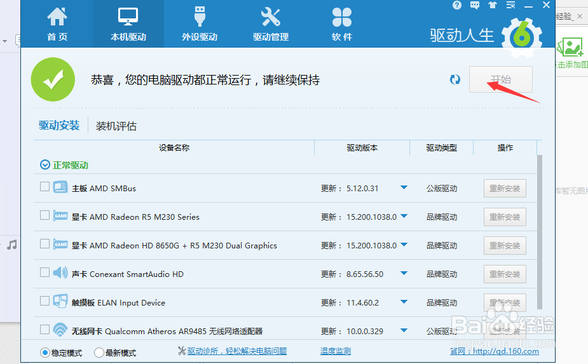Click the 操作 column header
This screenshot has height=364, width=588.
[x=505, y=148]
